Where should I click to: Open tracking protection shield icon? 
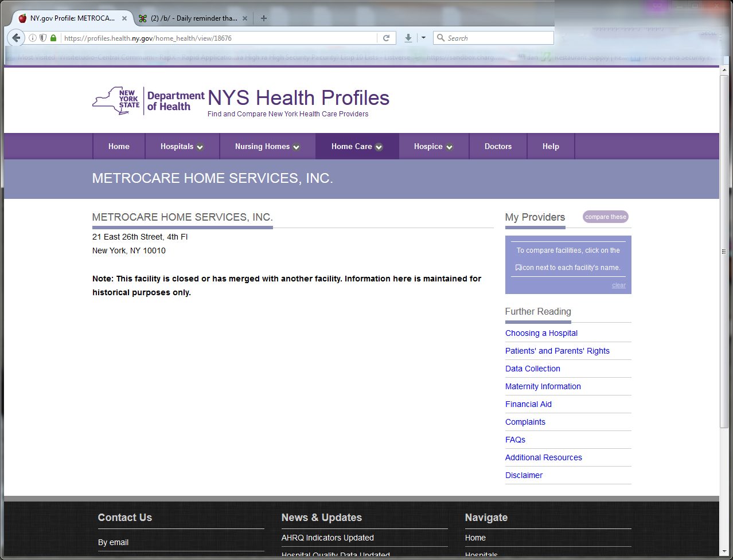pyautogui.click(x=43, y=38)
